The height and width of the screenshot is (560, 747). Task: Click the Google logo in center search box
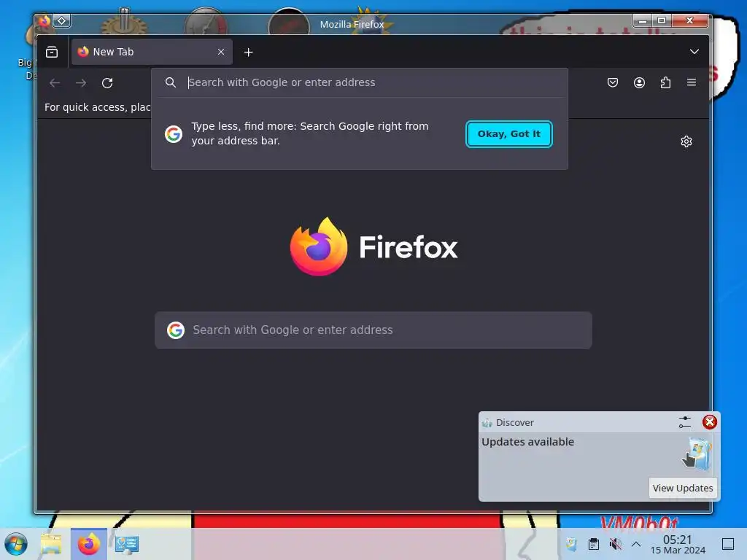(175, 330)
